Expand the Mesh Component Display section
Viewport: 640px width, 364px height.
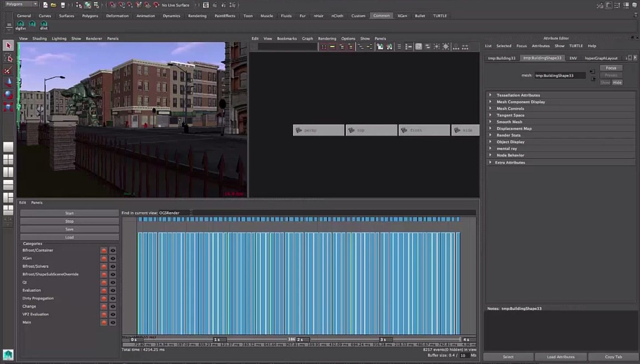point(560,102)
